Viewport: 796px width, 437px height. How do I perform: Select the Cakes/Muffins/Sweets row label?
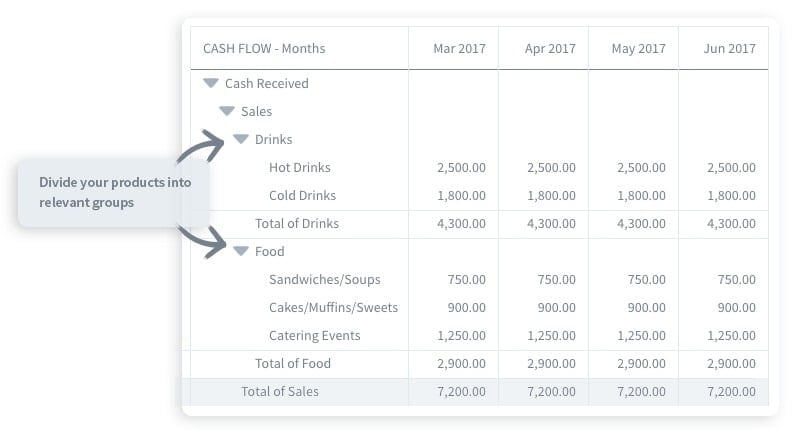point(334,308)
